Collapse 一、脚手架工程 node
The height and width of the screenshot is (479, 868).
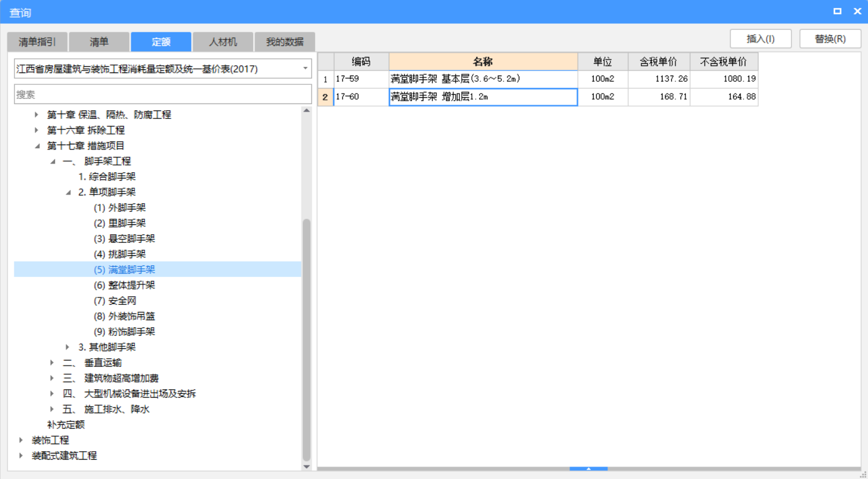(x=52, y=161)
